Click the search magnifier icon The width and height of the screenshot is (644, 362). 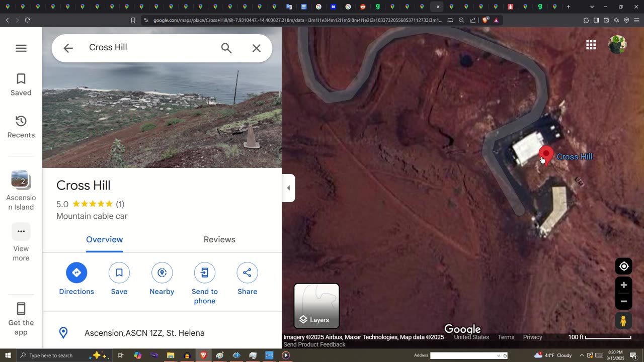(x=226, y=48)
